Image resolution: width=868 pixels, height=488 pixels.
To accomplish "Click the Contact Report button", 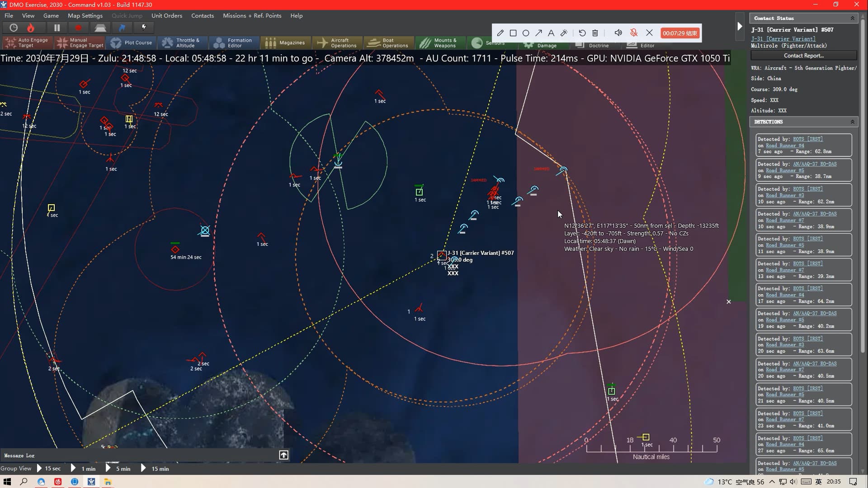I will point(804,56).
